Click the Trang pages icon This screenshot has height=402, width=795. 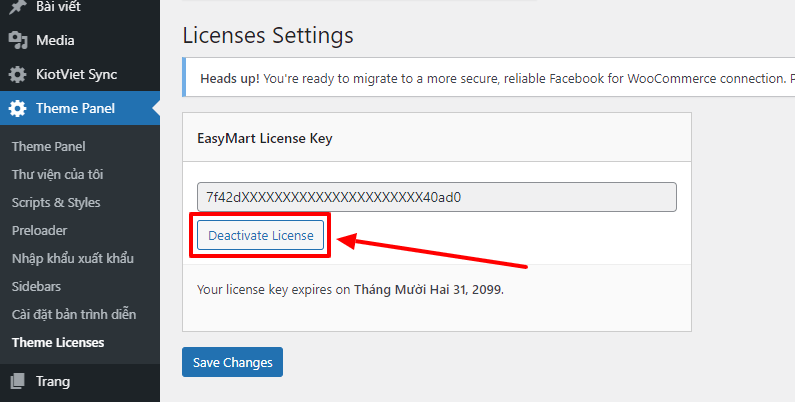[x=17, y=381]
